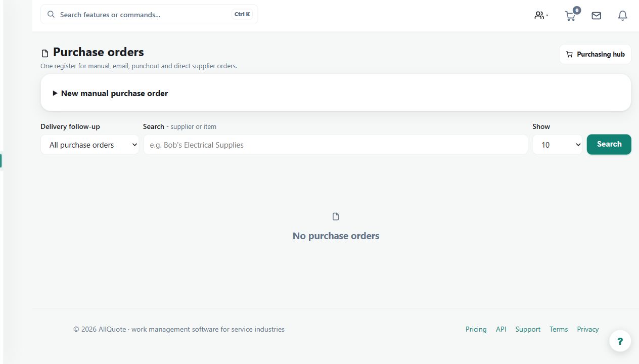Open the Pricing footer link
This screenshot has width=639, height=364.
[x=476, y=329]
